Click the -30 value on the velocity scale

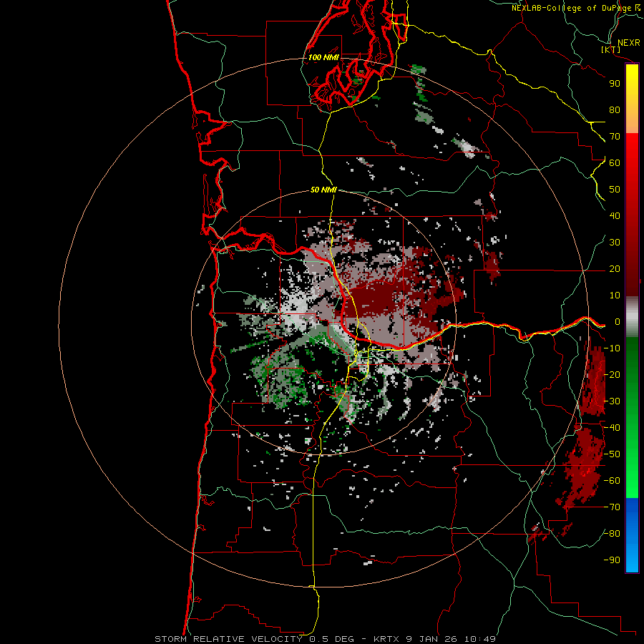point(612,401)
